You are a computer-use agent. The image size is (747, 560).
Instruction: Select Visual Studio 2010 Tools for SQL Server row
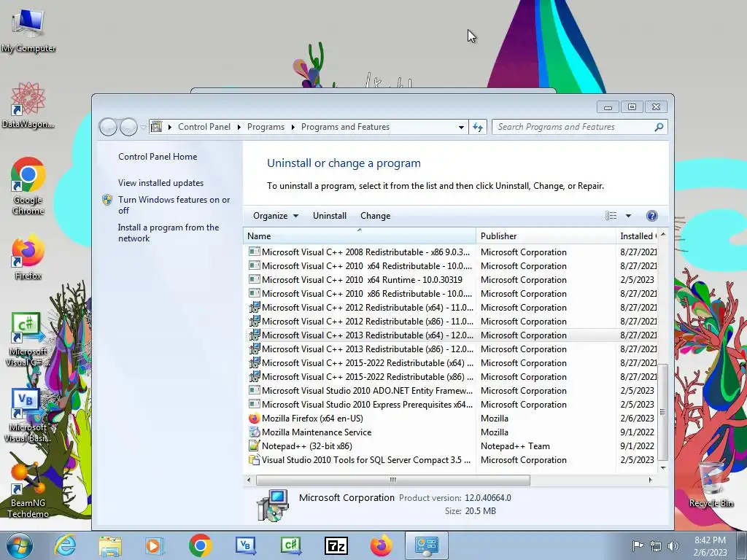point(452,459)
